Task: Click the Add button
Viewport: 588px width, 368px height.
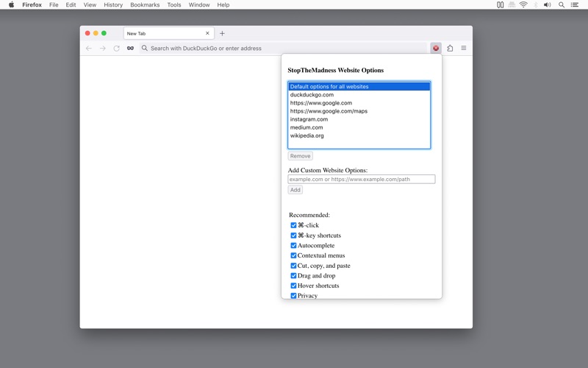Action: (295, 190)
